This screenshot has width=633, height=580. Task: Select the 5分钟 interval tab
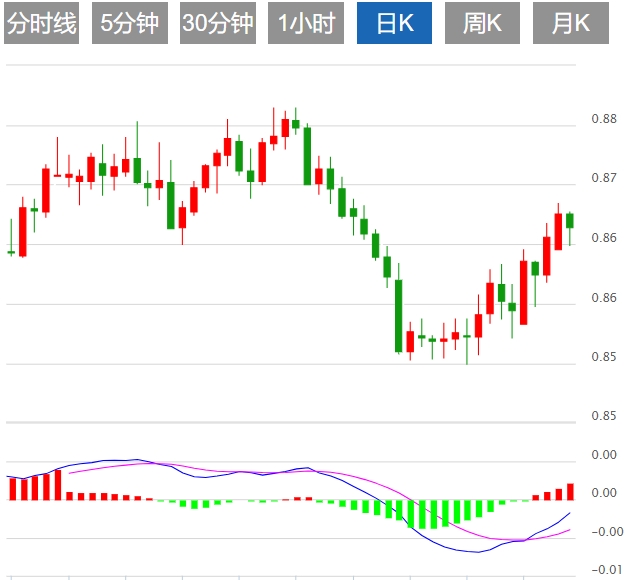(130, 23)
